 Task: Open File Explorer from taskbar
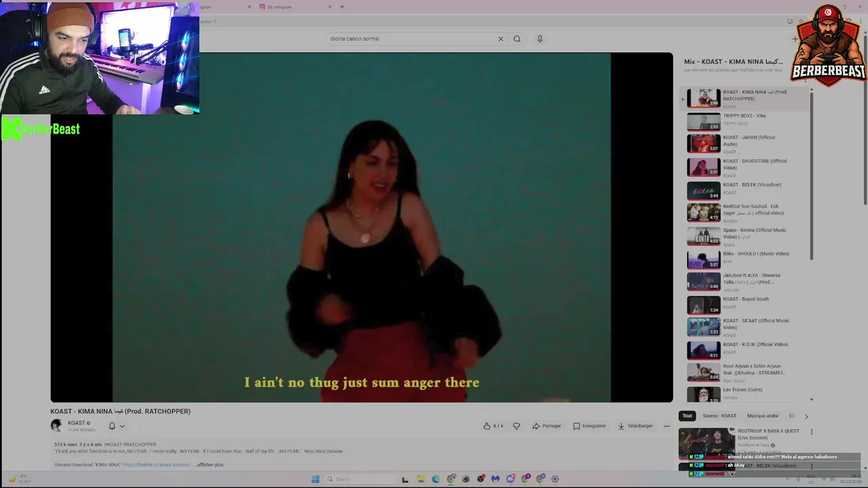tap(420, 479)
